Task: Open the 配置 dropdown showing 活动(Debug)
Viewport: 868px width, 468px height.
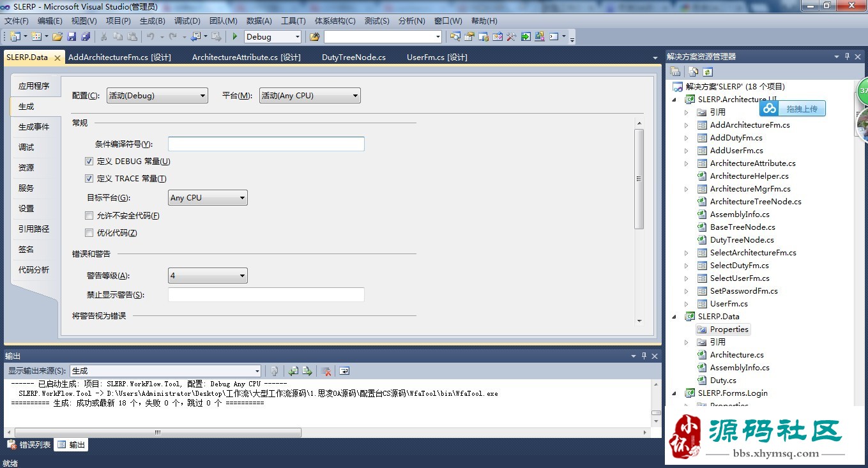Action: click(x=157, y=96)
